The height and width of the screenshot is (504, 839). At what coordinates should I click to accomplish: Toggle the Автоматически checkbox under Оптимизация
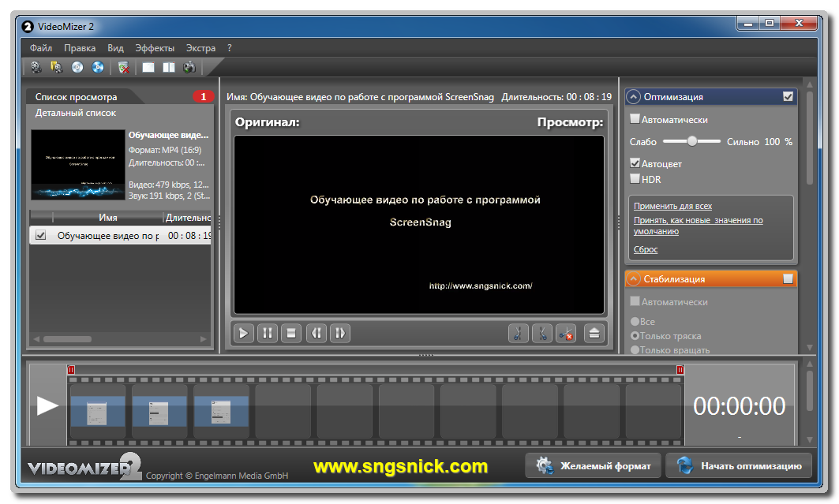click(635, 119)
